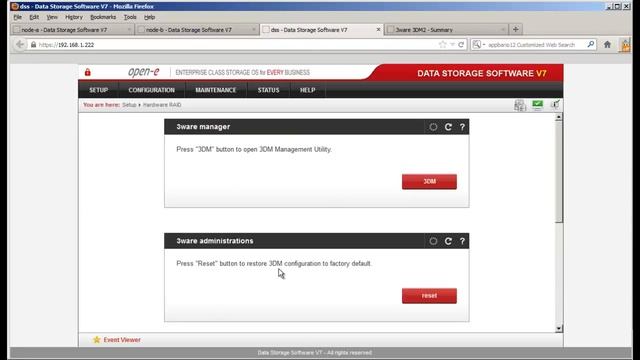Switch to the node-a browser tab
The height and width of the screenshot is (360, 640).
(72, 30)
